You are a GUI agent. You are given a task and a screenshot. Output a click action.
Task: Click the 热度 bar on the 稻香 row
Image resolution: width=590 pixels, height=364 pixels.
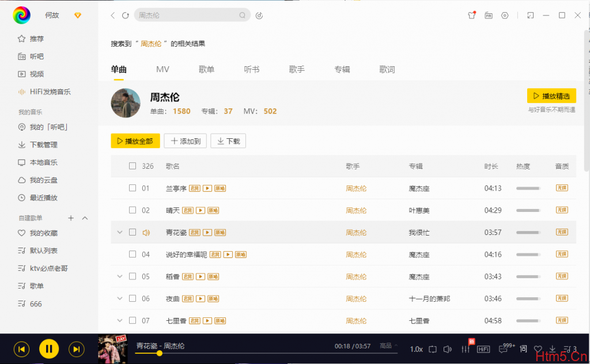tap(528, 277)
